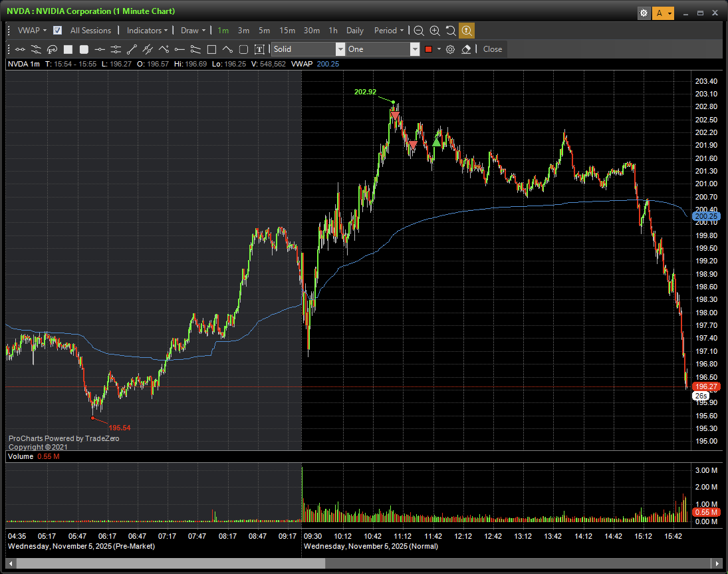Select the eraser to remove drawings
The width and height of the screenshot is (728, 574).
(467, 49)
